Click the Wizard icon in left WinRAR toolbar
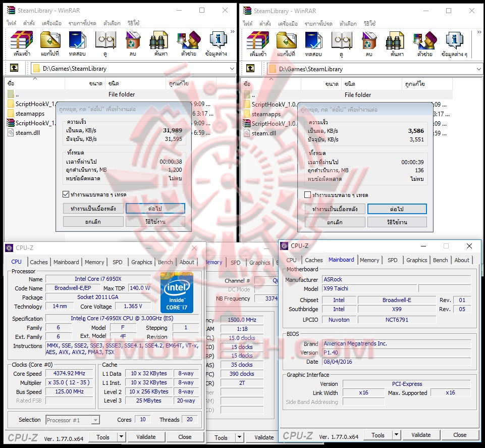This screenshot has height=448, width=485. 189,40
